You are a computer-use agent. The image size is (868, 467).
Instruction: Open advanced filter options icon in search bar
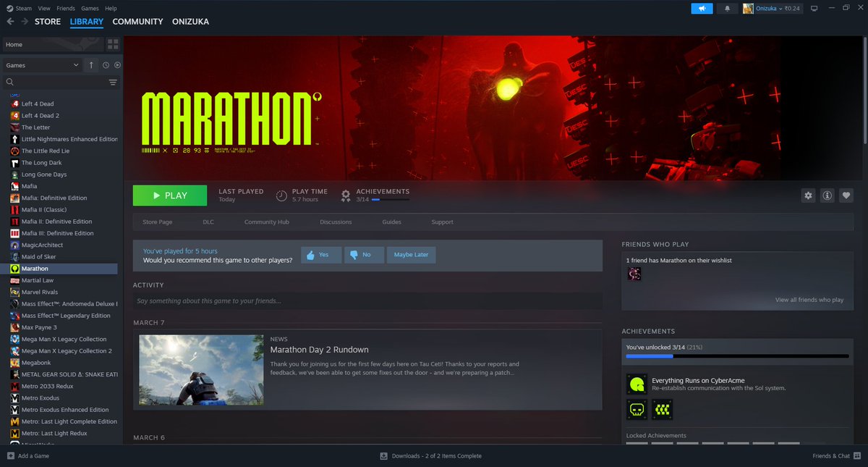point(113,83)
